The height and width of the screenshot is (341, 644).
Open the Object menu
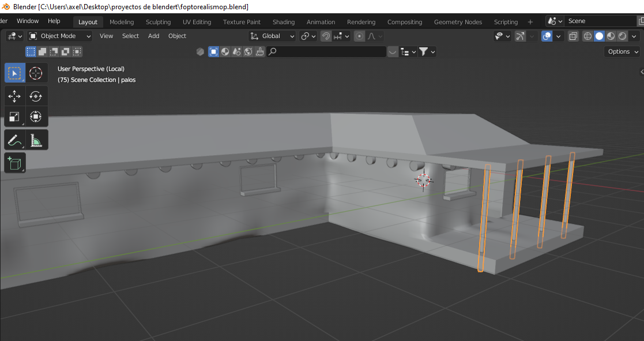pyautogui.click(x=178, y=36)
